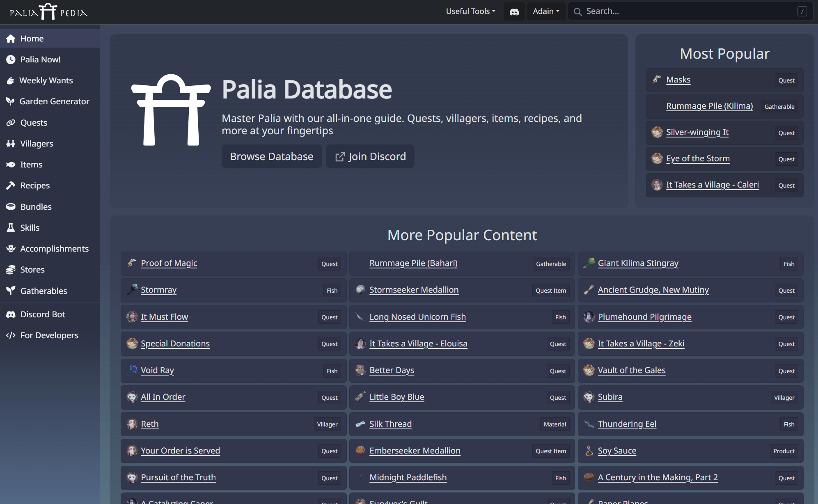Open the Rummage Pile (Kilima) gatherable
The image size is (818, 504).
click(x=709, y=106)
